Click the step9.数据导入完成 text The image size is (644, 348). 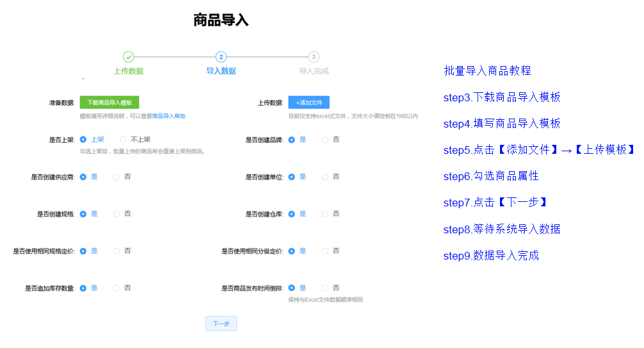pos(491,256)
